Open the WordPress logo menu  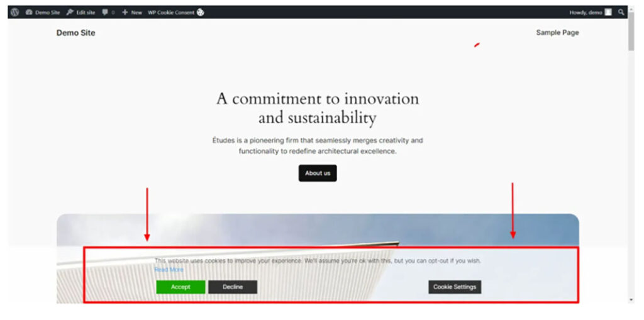(15, 13)
